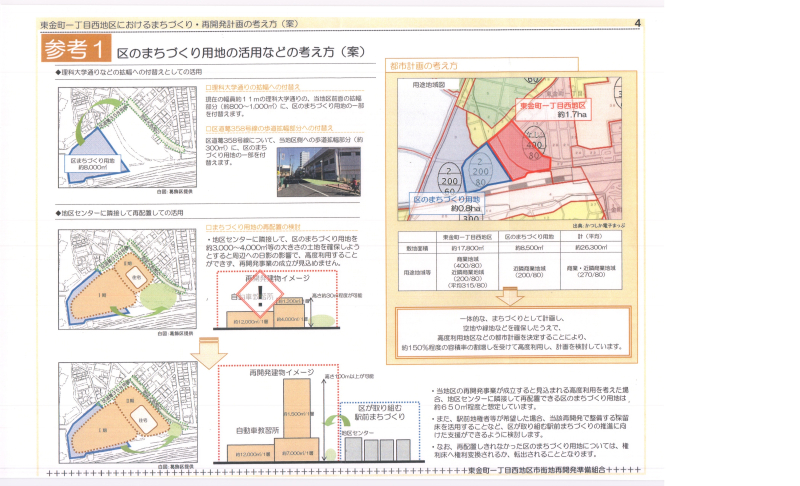Click the 計（平均） table column header
Viewport: 800px width, 486px height.
591,237
